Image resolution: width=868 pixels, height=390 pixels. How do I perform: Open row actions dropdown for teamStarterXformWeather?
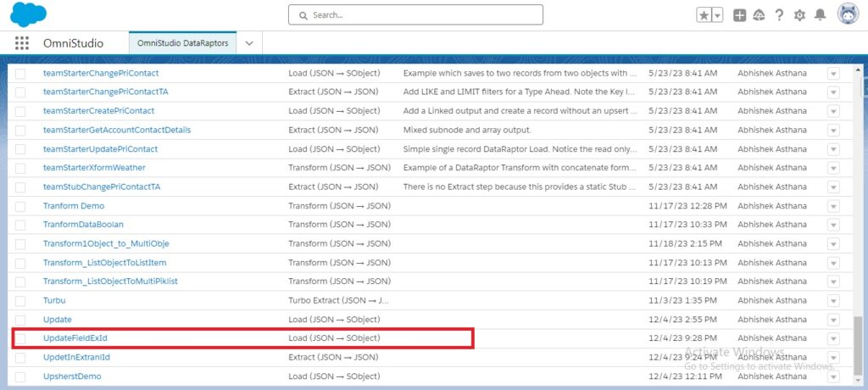(834, 168)
